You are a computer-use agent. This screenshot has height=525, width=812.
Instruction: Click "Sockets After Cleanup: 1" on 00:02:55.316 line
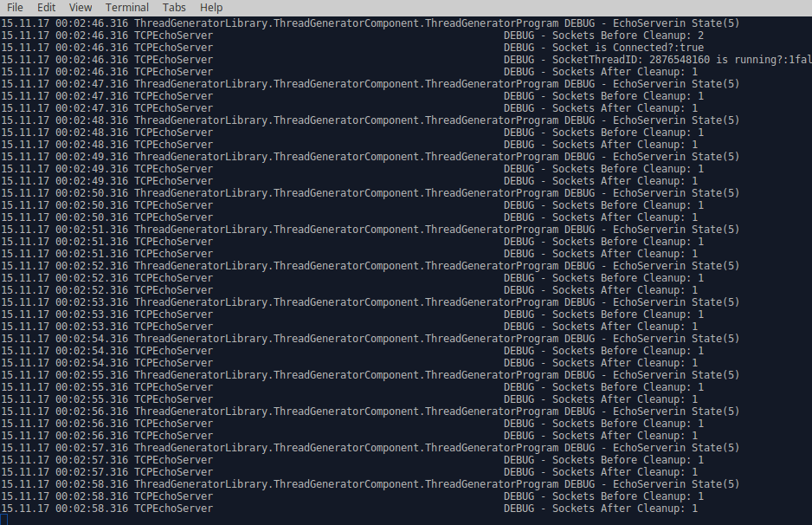point(624,399)
